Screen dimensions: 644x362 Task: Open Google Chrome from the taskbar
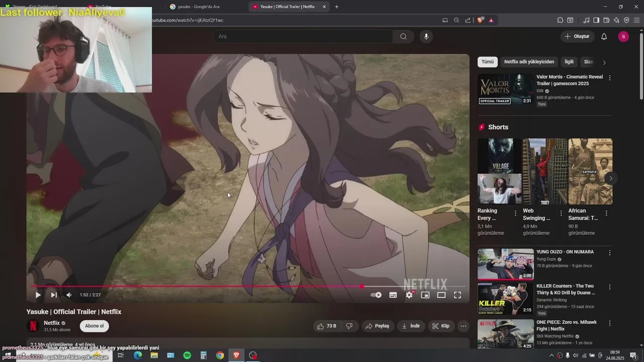pyautogui.click(x=220, y=355)
